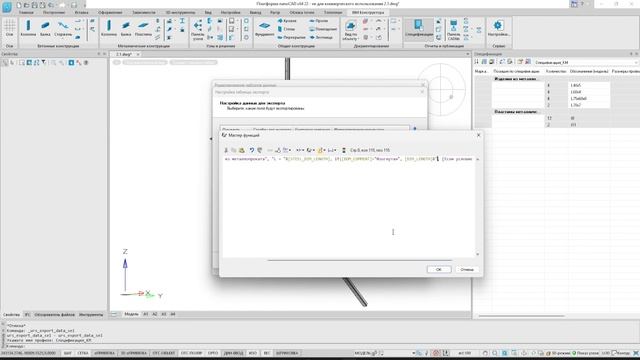Click redo icon in Мастер функций toolbar
Image resolution: width=640 pixels, height=360 pixels.
(x=260, y=150)
